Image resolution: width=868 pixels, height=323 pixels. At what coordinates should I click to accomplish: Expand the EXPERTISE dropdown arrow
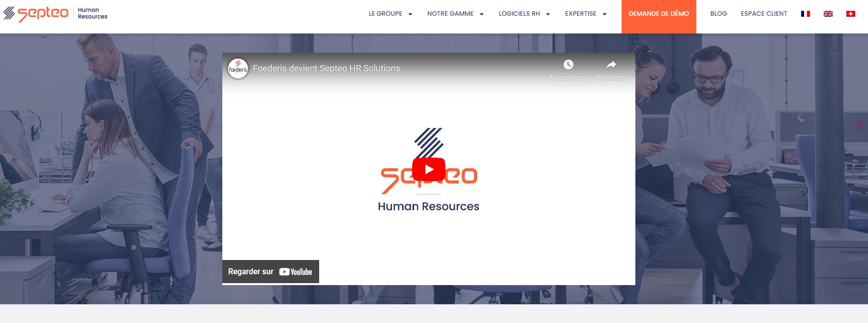point(604,14)
